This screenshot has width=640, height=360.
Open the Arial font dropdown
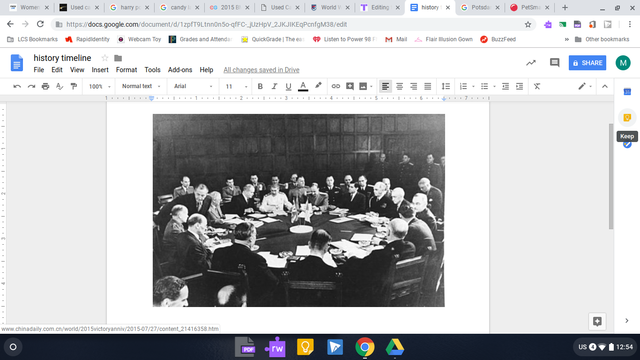click(x=193, y=86)
